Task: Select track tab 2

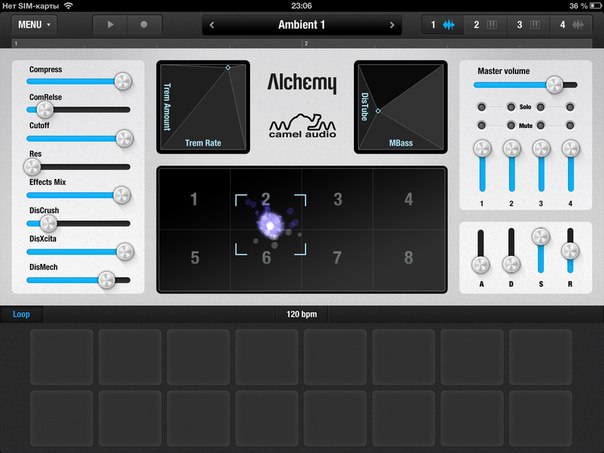Action: click(x=485, y=25)
